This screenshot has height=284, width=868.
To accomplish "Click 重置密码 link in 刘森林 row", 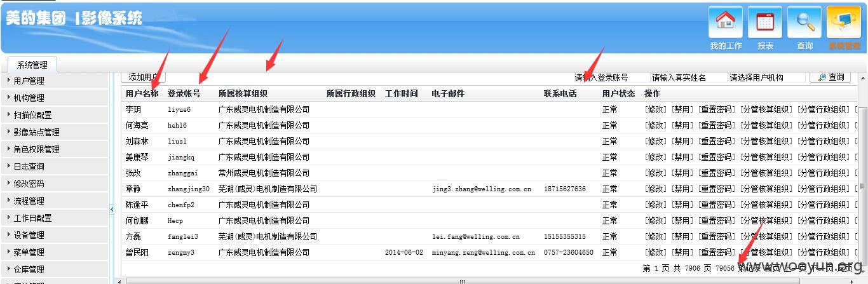I will click(x=718, y=141).
